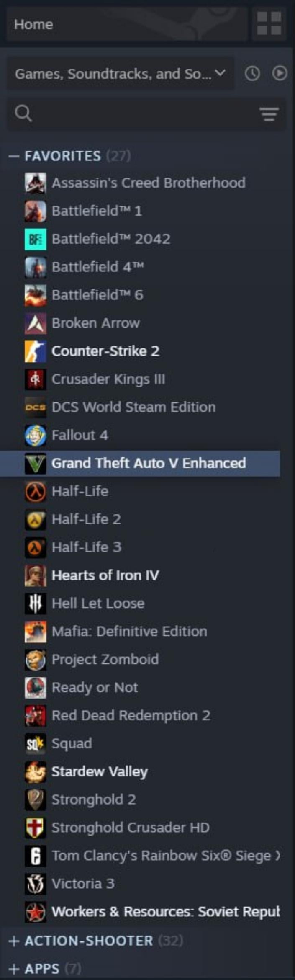Click the Fallout 4 Vault Boy icon
The height and width of the screenshot is (980, 295).
pos(36,435)
